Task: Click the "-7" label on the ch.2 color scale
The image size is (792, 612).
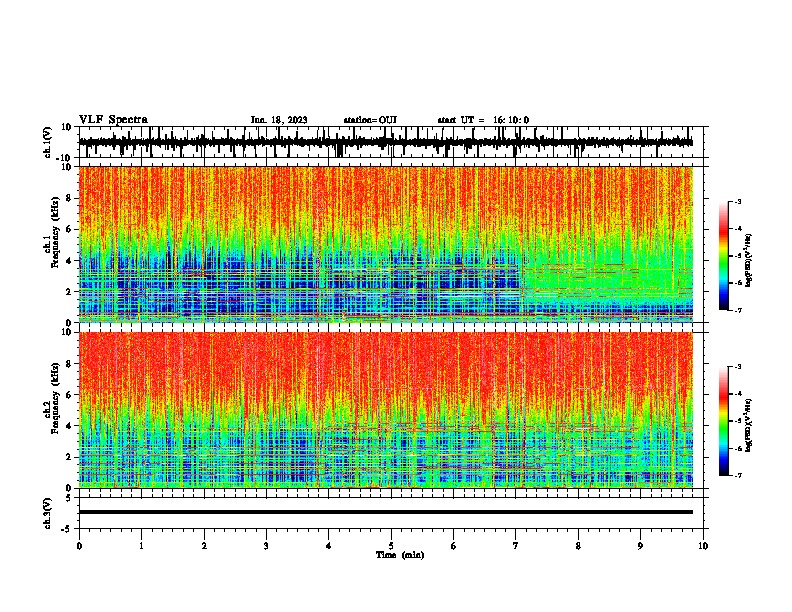Action: click(738, 475)
